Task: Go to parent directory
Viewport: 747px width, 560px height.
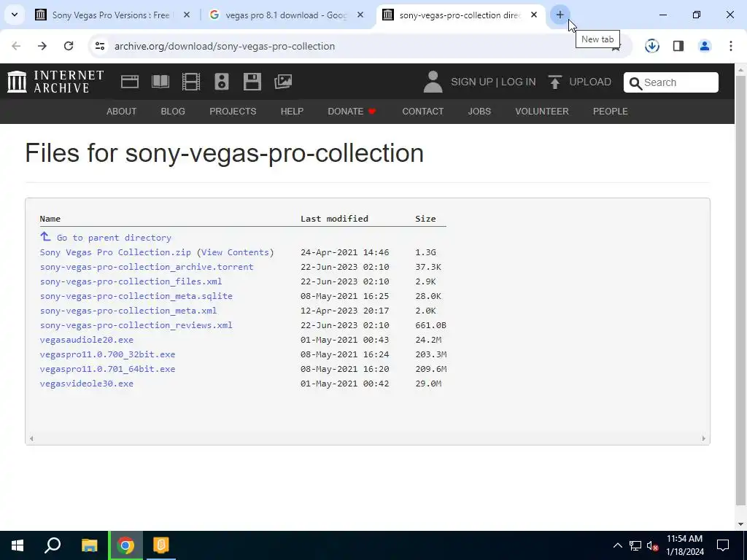Action: pos(114,238)
